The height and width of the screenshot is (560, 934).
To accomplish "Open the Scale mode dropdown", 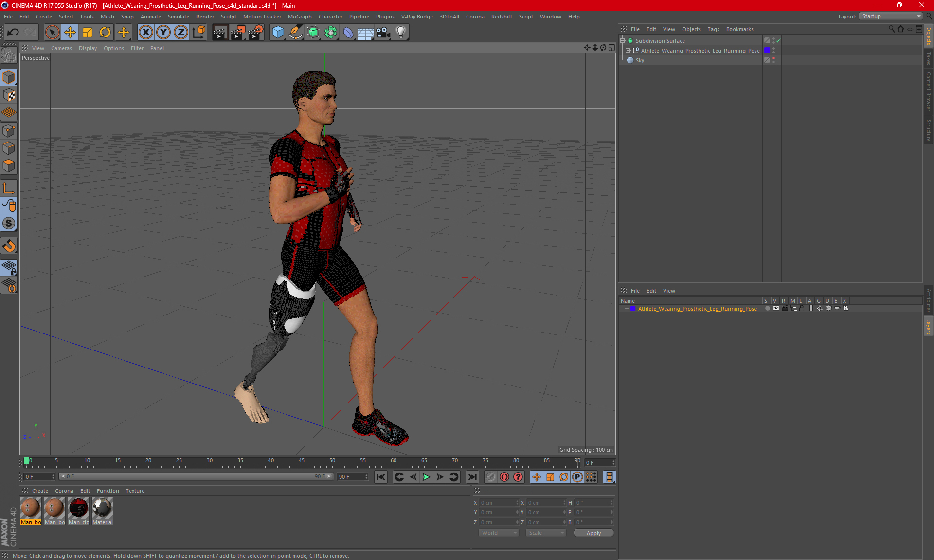I will pyautogui.click(x=546, y=533).
